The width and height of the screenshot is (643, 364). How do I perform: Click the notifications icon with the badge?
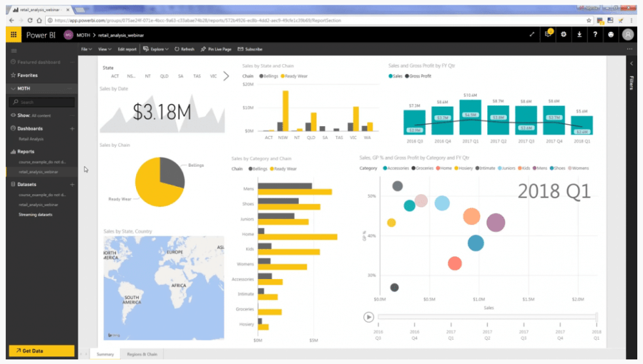point(548,35)
